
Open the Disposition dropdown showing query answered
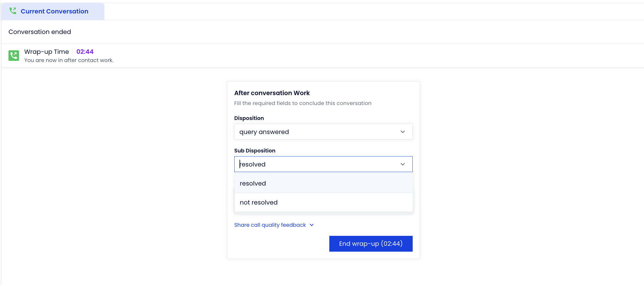coord(323,132)
